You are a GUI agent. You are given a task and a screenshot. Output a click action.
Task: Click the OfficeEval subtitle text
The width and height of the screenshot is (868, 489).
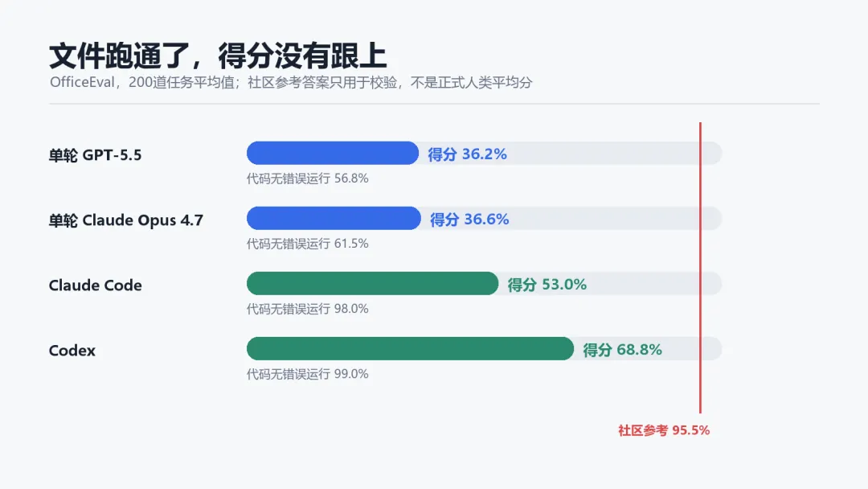[x=291, y=83]
